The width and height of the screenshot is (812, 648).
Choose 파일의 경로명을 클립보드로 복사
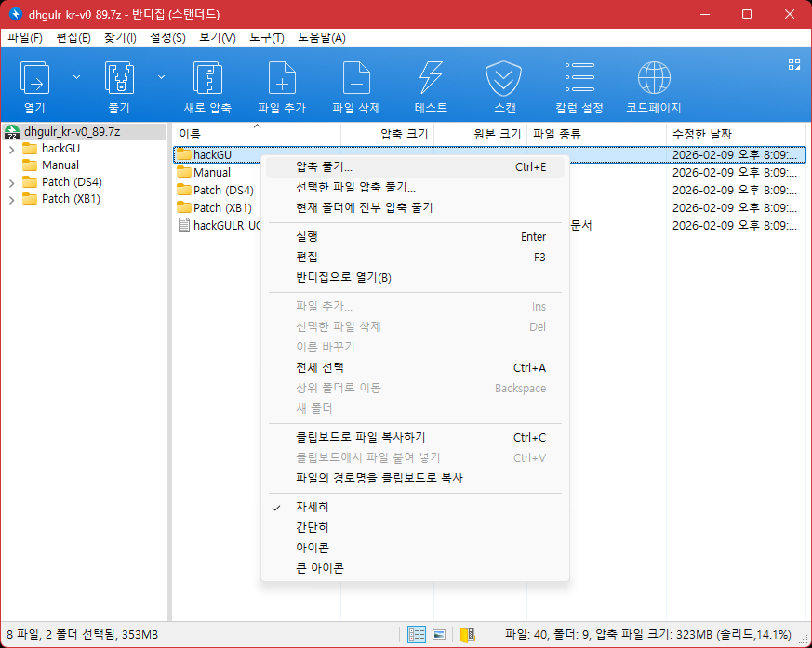coord(415,478)
